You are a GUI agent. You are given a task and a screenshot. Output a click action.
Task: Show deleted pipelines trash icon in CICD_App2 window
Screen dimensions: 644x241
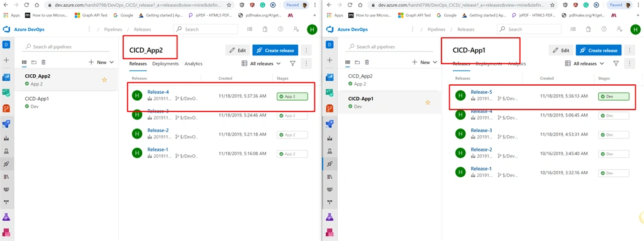(43, 62)
